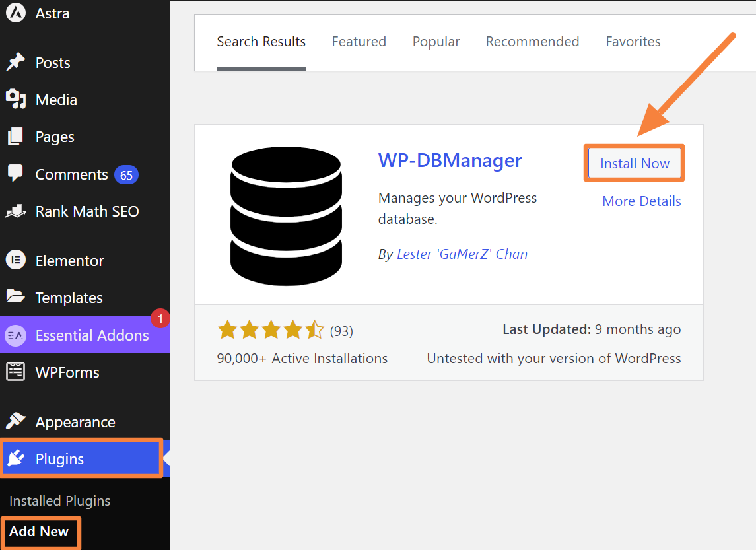Click the Posts pushpin icon

point(15,62)
